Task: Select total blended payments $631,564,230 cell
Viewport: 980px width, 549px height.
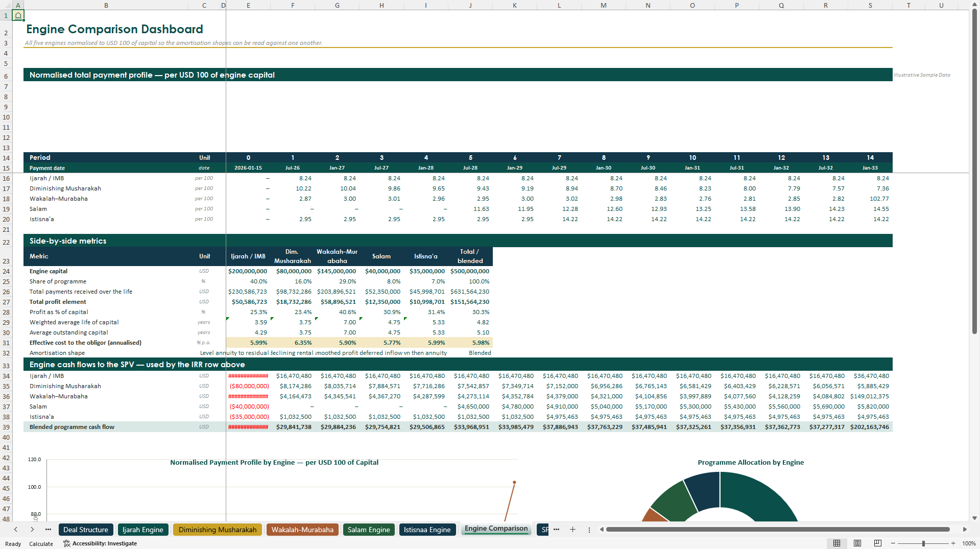Action: [x=470, y=292]
